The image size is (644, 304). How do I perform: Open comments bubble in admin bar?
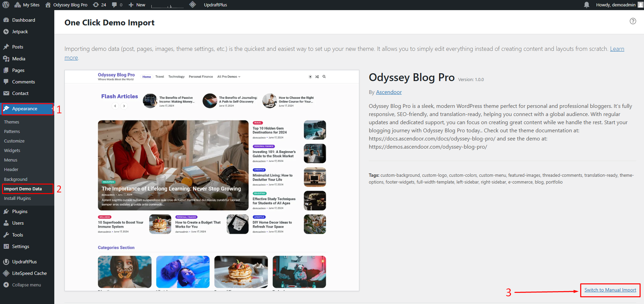[117, 5]
